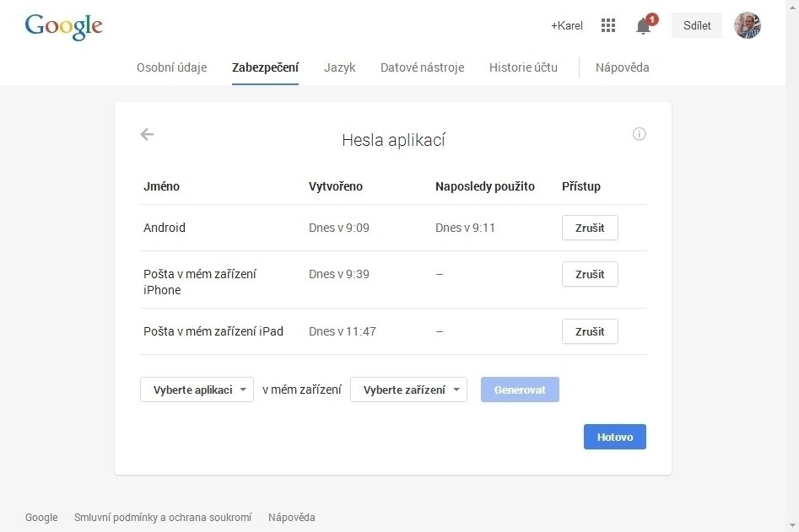This screenshot has width=799, height=532.
Task: Click the Hesla aplikací heading
Action: coord(393,140)
